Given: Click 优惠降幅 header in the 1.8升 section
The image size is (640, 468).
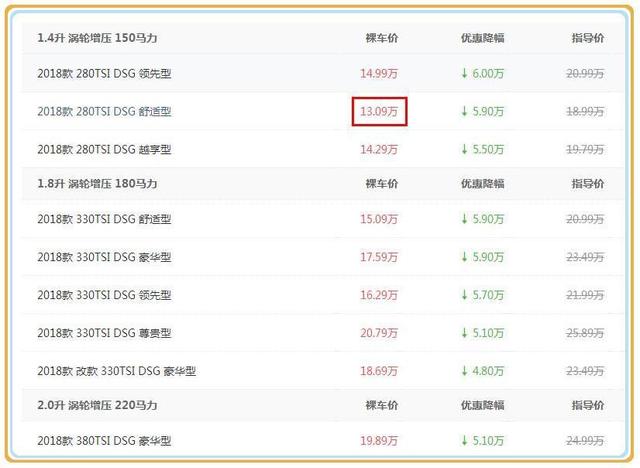Looking at the screenshot, I should pos(482,184).
